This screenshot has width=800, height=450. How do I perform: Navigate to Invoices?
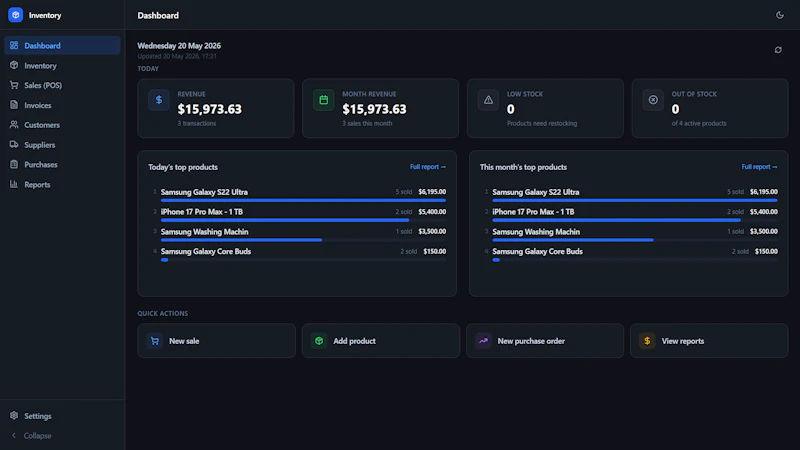pyautogui.click(x=62, y=105)
